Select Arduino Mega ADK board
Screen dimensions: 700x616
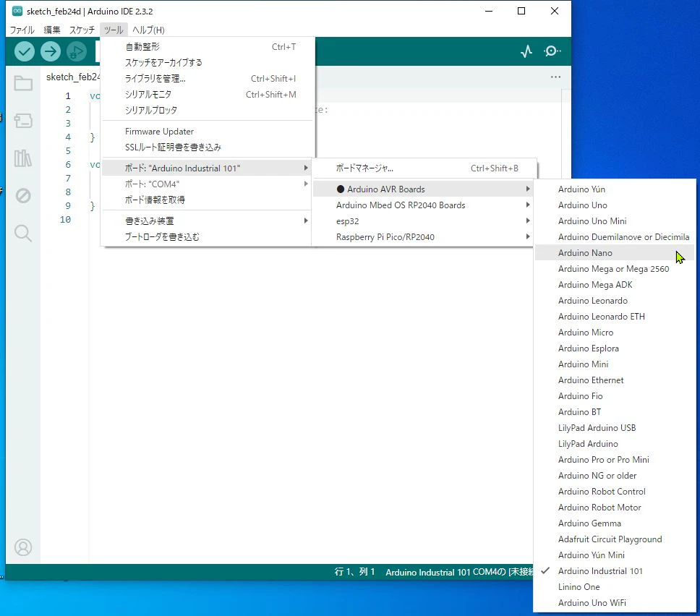615,285
